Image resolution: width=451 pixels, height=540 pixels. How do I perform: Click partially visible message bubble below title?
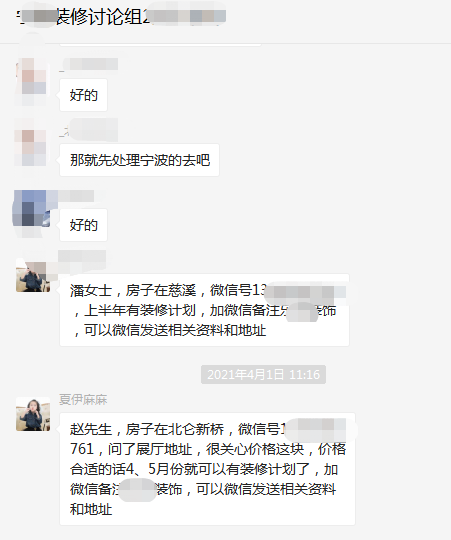(x=160, y=45)
